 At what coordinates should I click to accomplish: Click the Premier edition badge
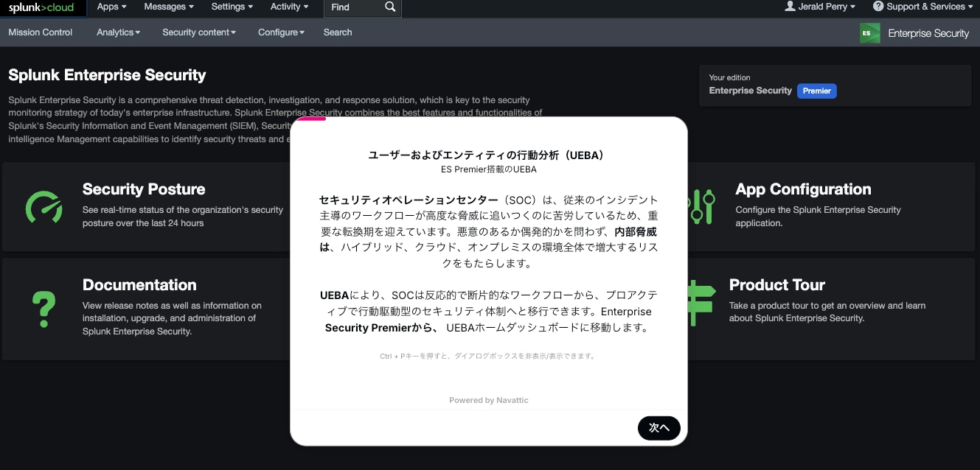[x=817, y=91]
